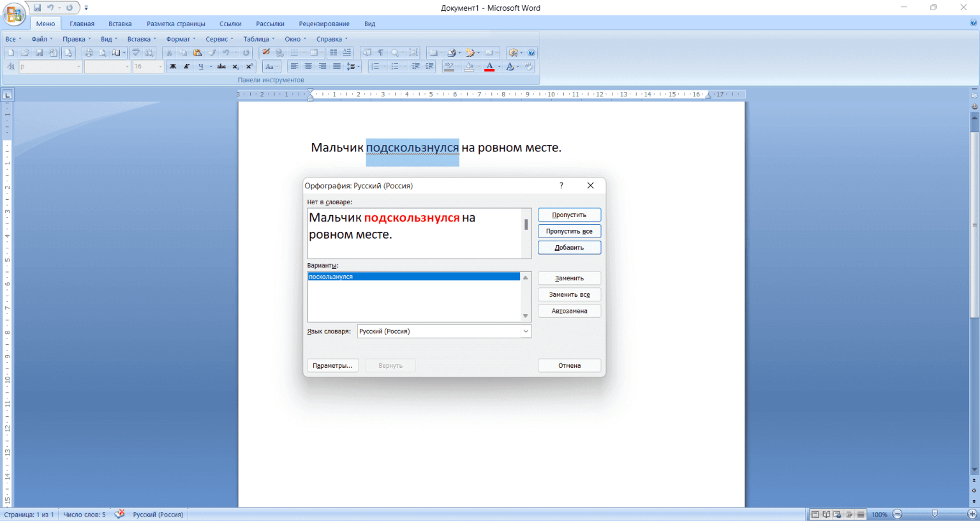Screen dimensions: 980x521
Task: Toggle subscript formatting
Action: click(235, 66)
